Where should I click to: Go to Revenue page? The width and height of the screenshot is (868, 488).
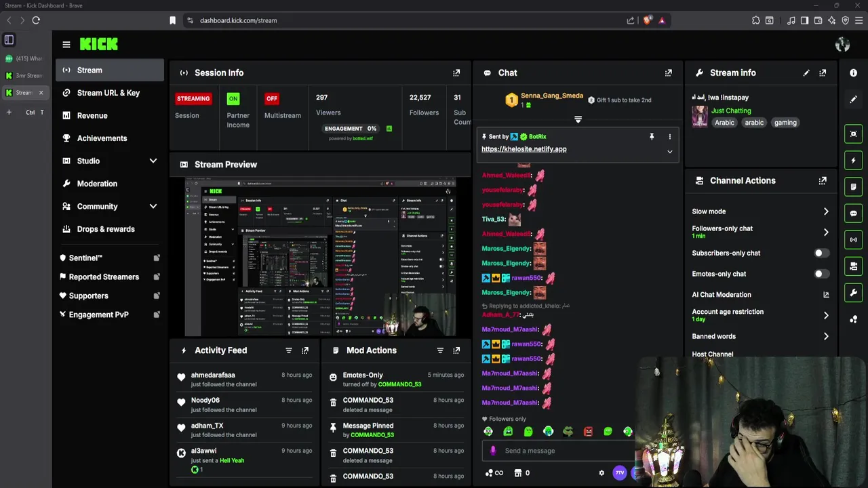coord(110,115)
